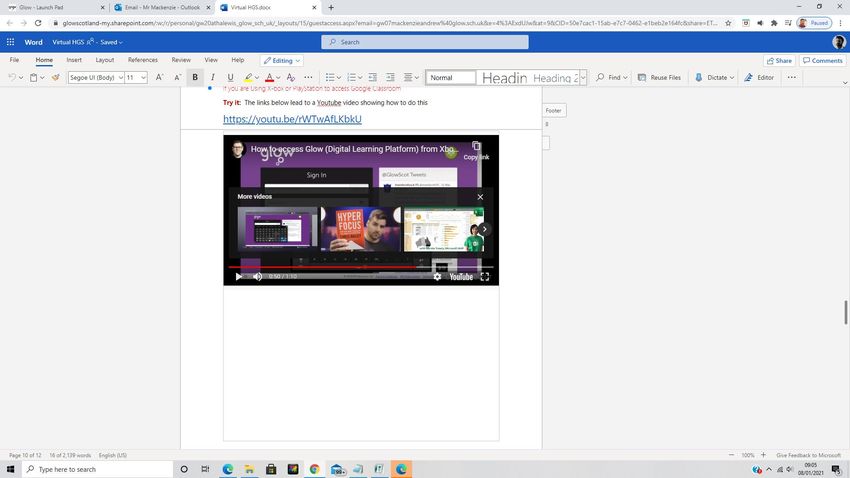
Task: Expand the styles gallery arrow
Action: point(583,77)
